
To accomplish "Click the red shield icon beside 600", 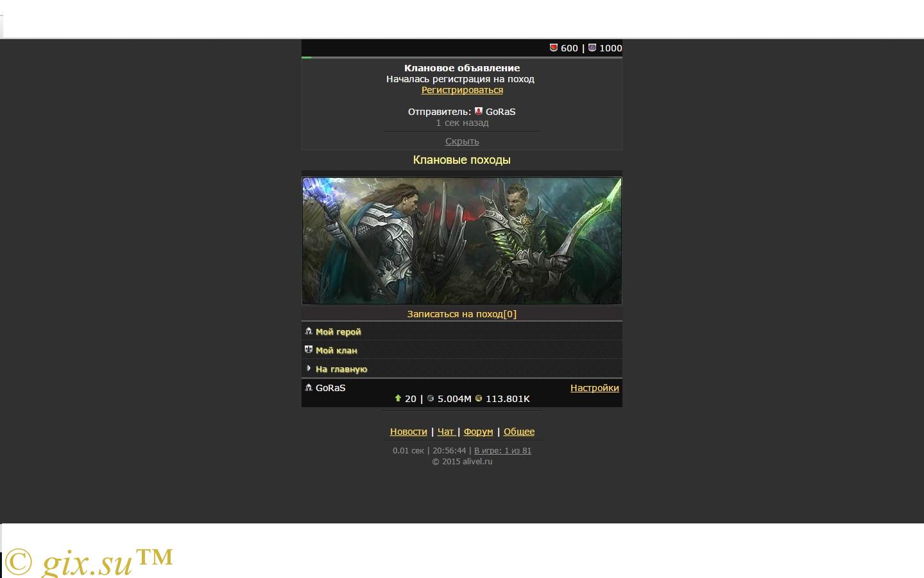I will tap(554, 48).
